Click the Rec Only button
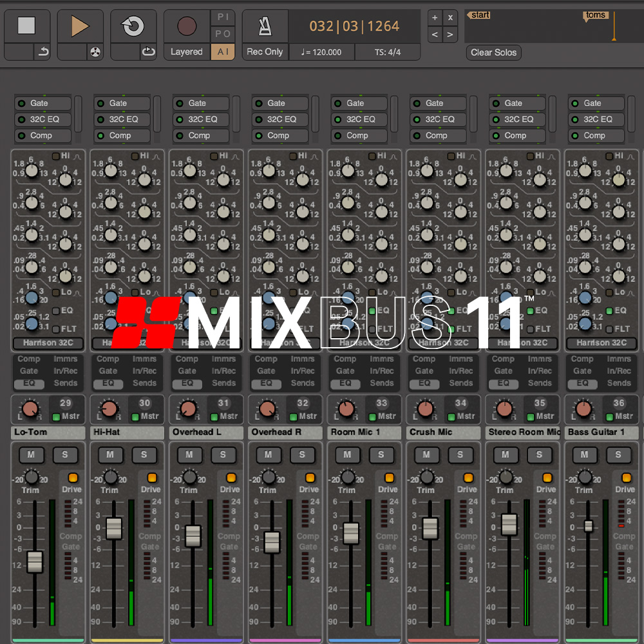Viewport: 644px width, 644px height. 265,52
